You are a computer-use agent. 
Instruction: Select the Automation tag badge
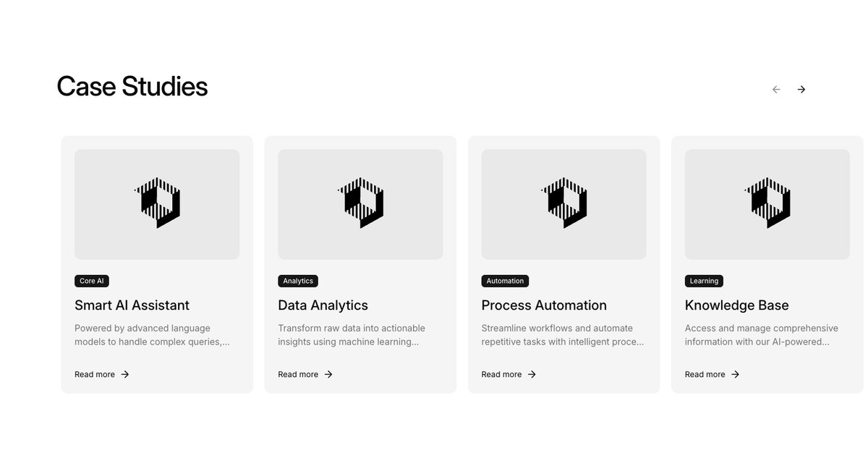505,281
